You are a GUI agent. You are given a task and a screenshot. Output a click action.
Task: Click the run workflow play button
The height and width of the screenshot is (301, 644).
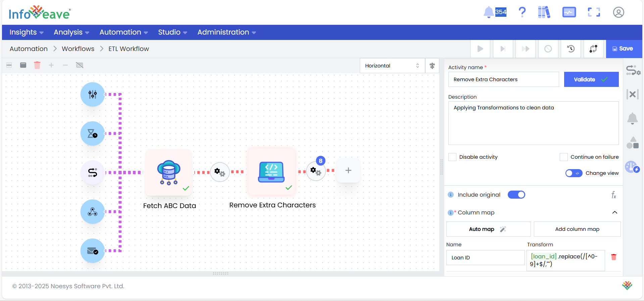[480, 49]
